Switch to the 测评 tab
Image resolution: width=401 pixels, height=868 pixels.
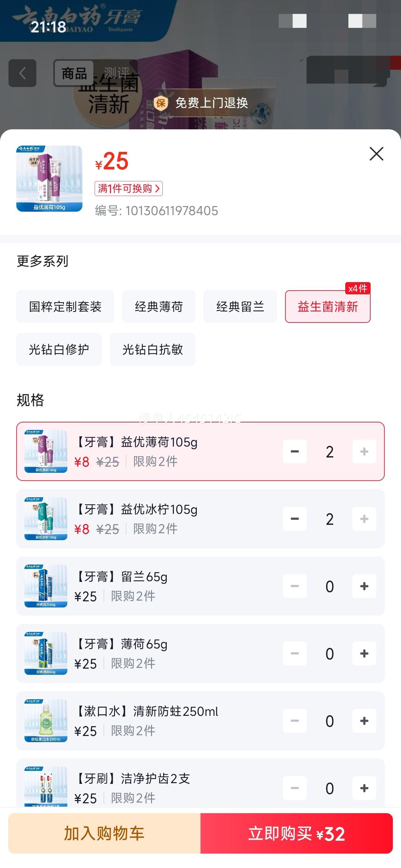coord(116,73)
